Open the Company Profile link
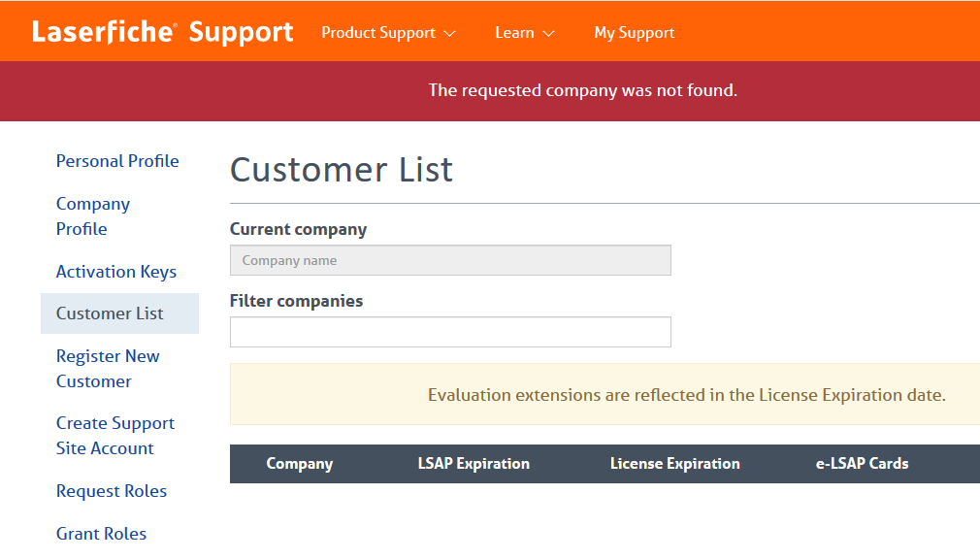 [93, 216]
